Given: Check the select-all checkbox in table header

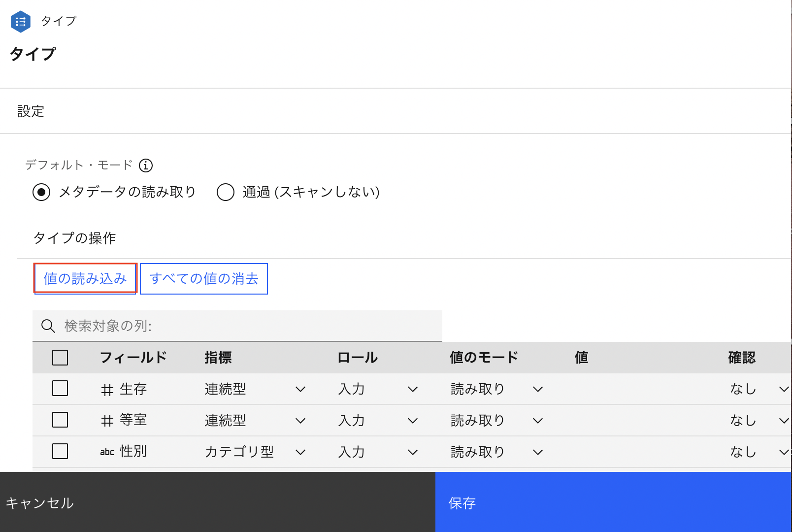Looking at the screenshot, I should (x=60, y=358).
